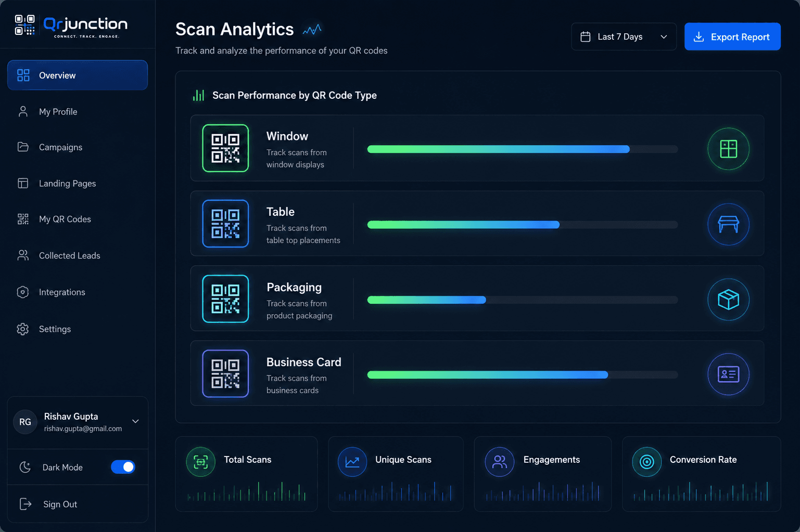
Task: Click the Settings gear icon
Action: tap(23, 329)
